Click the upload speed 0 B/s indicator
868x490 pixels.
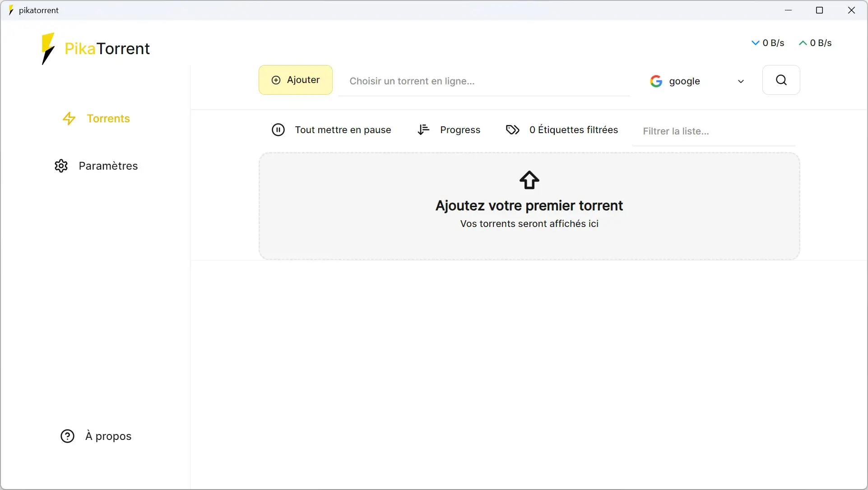(815, 43)
